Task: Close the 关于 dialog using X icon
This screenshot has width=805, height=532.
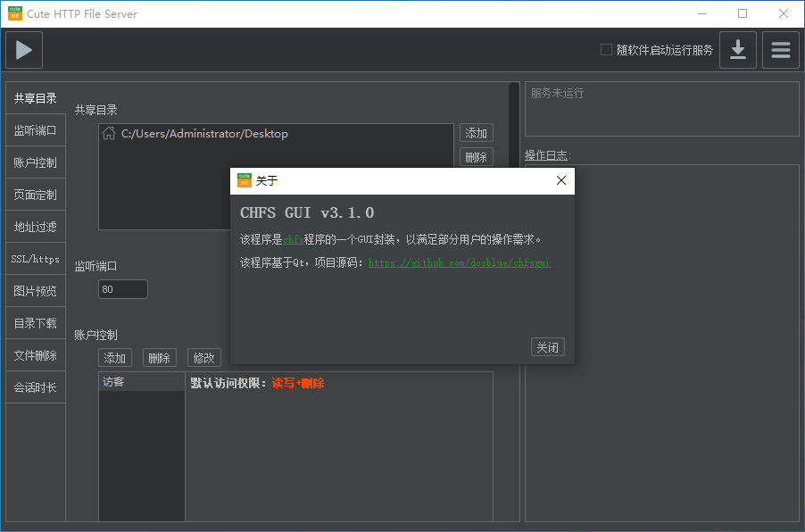Action: tap(561, 181)
